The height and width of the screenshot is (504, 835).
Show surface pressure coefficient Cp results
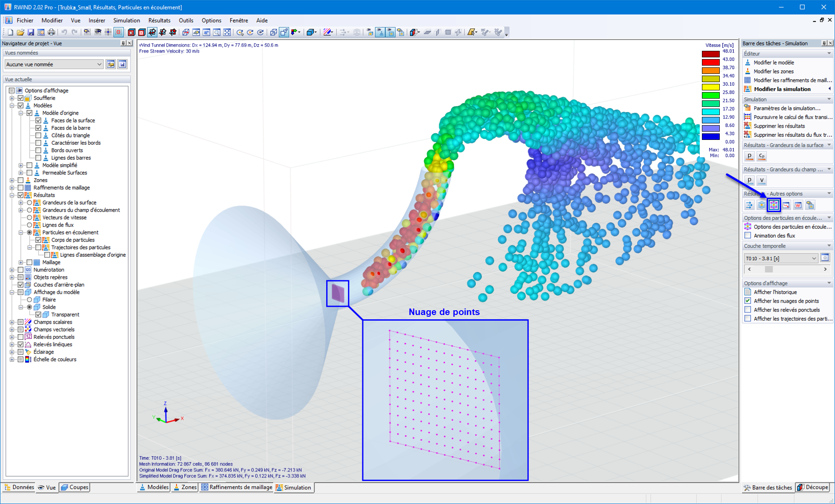coord(762,156)
